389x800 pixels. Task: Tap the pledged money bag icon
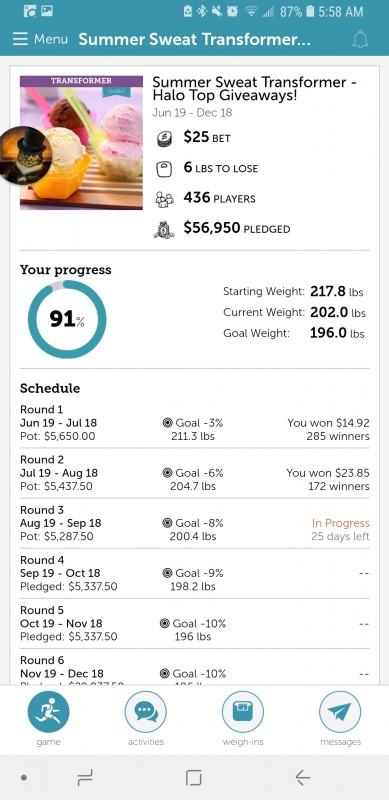point(164,229)
